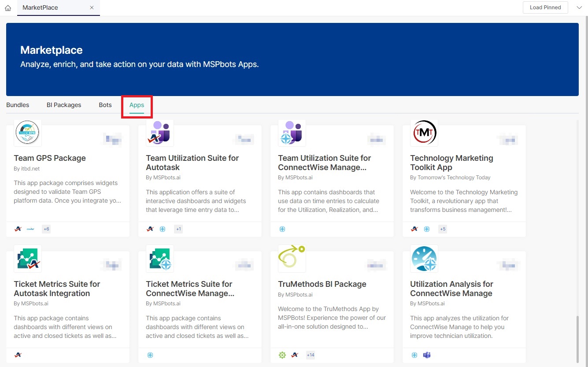Select the Bots tab
Screen dimensions: 588x367
click(105, 105)
